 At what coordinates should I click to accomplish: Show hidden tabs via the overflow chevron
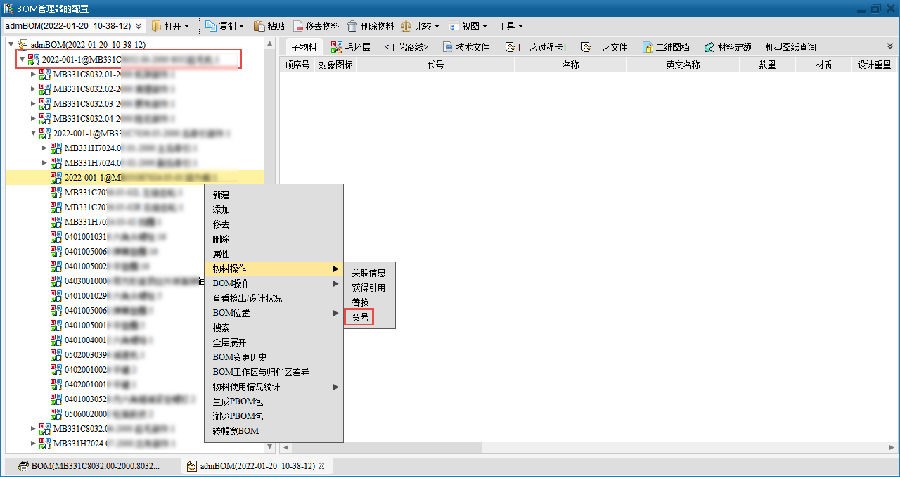pyautogui.click(x=889, y=46)
